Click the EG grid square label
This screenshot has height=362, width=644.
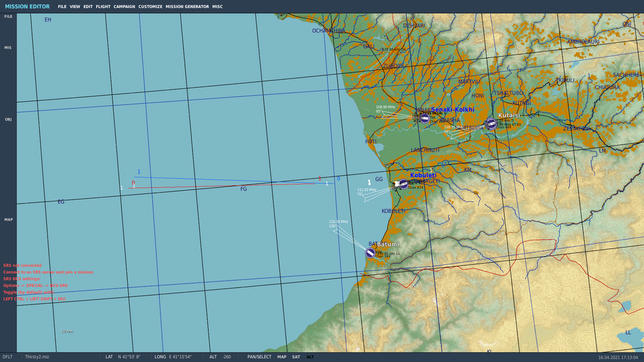[x=61, y=202]
